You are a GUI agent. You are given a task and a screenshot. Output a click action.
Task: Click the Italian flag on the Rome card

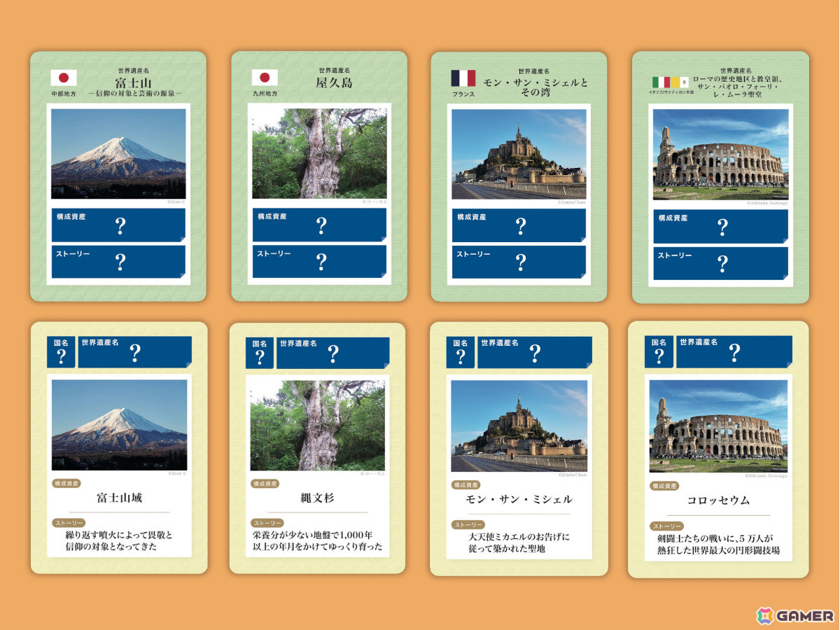[x=661, y=83]
